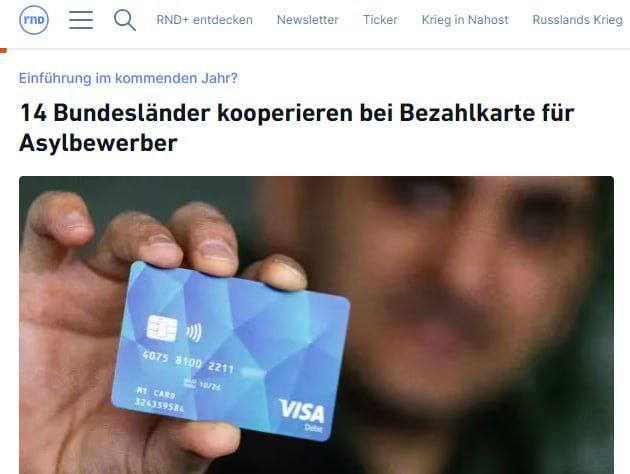
Task: Click the Debit label under VISA
Action: (313, 428)
